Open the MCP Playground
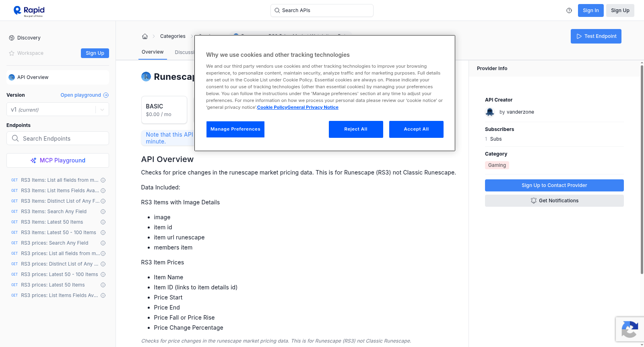This screenshot has height=347, width=644. point(58,160)
